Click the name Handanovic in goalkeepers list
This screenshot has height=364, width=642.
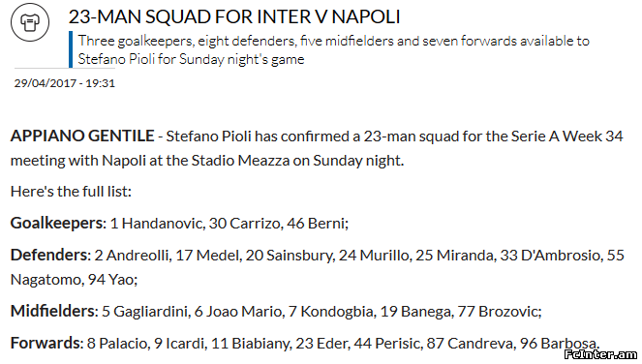coord(163,224)
